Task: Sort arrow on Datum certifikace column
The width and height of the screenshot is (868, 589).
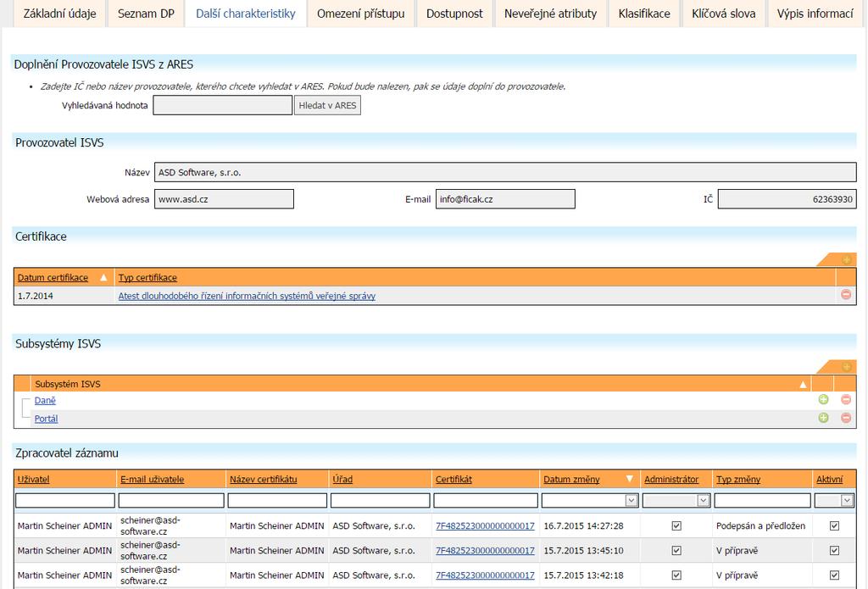Action: [x=103, y=277]
